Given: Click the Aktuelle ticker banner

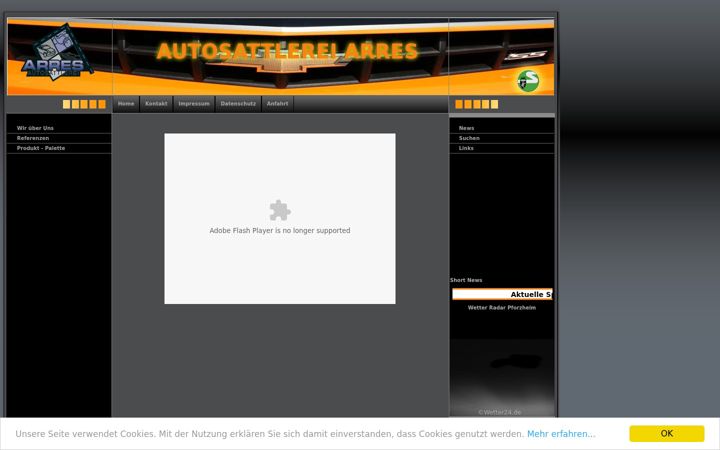Looking at the screenshot, I should point(502,294).
